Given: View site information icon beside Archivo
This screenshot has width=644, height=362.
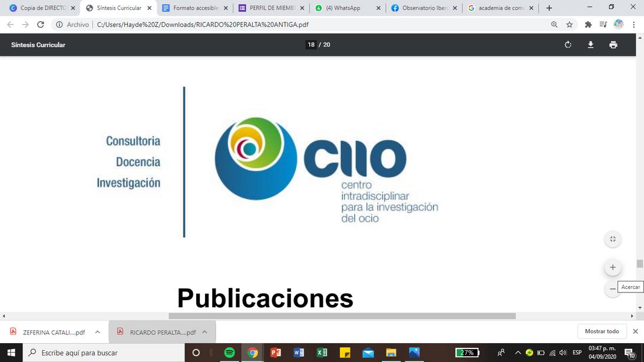Looking at the screenshot, I should coord(60,25).
